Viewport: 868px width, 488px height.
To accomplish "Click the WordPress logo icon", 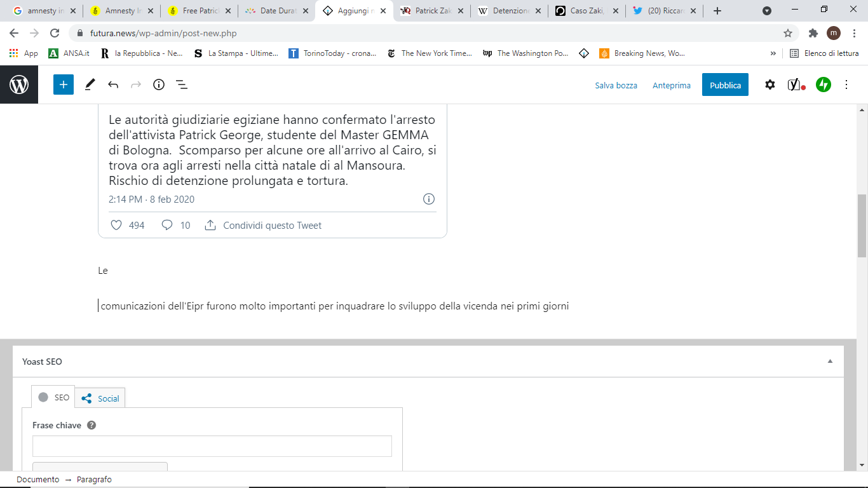I will (19, 85).
